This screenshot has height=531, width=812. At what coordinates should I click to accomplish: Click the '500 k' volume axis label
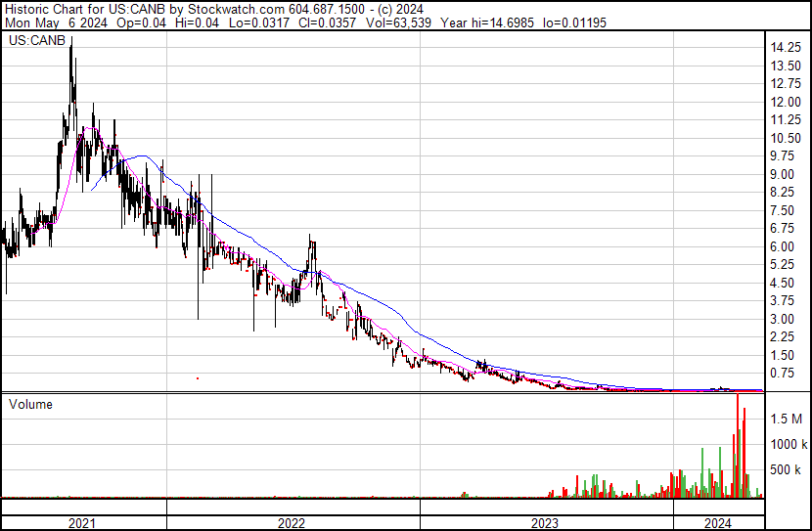786,470
